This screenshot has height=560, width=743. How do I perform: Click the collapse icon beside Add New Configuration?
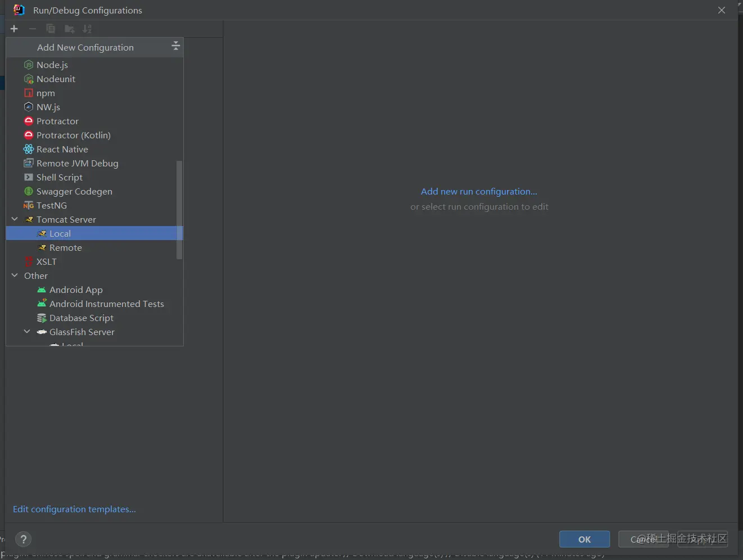coord(176,46)
